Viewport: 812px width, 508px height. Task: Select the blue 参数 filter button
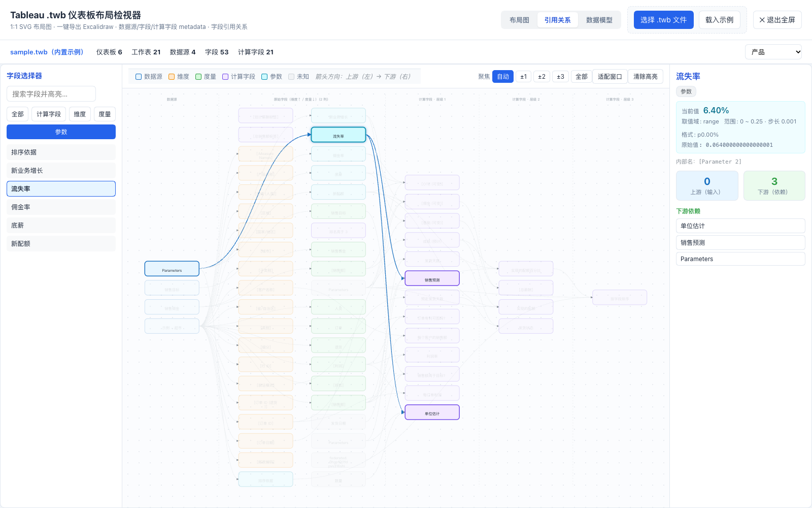click(61, 132)
